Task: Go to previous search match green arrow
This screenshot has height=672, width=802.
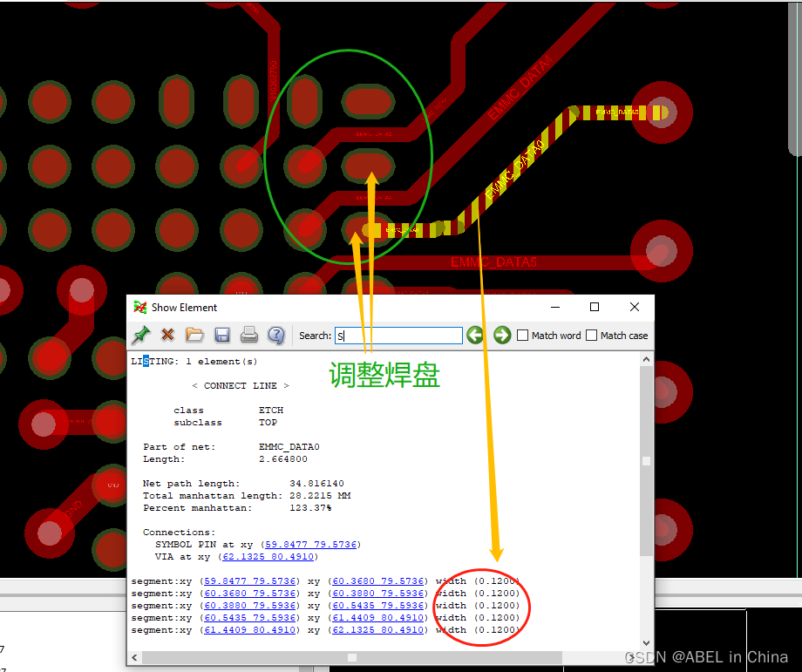Action: [x=474, y=336]
